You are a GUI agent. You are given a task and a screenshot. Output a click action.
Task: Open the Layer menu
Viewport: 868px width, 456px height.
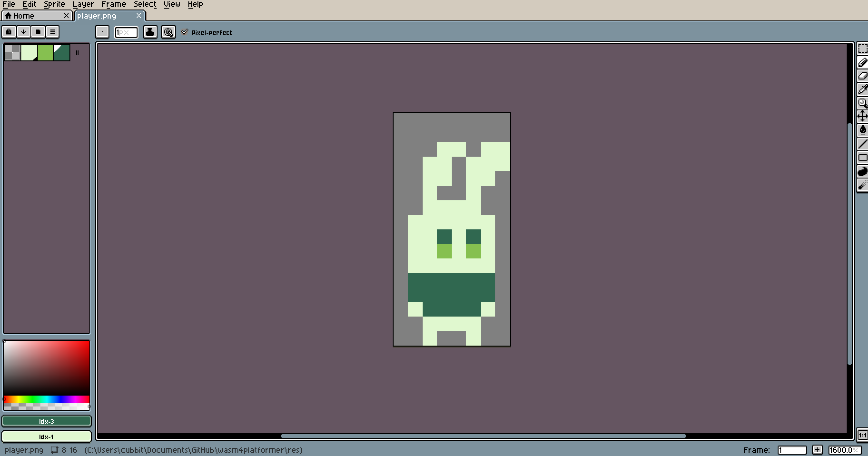pos(83,4)
